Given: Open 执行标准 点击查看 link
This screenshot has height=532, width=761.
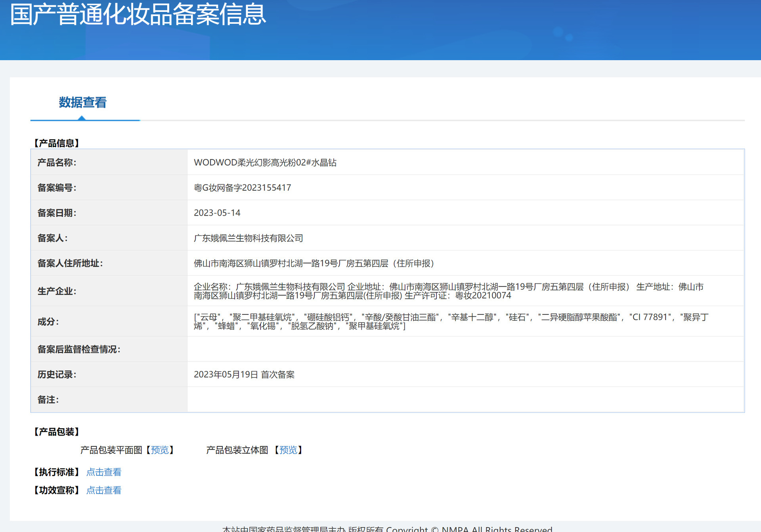Looking at the screenshot, I should click(104, 472).
